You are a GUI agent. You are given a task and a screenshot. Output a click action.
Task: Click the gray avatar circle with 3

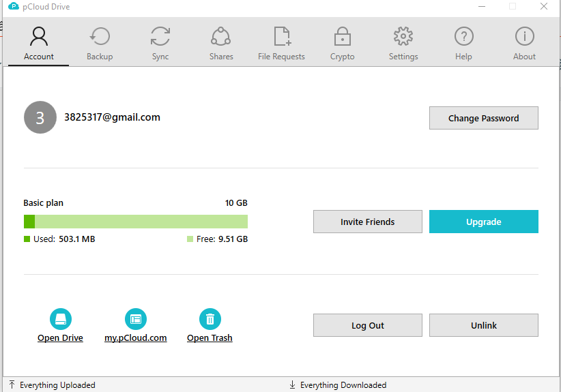coord(40,117)
